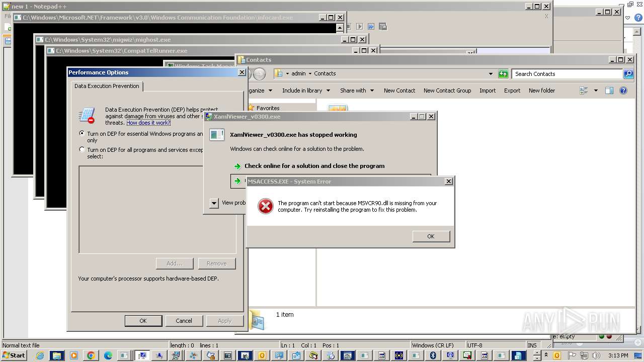
Task: Click the search magnifier button in Contacts
Action: pyautogui.click(x=628, y=74)
